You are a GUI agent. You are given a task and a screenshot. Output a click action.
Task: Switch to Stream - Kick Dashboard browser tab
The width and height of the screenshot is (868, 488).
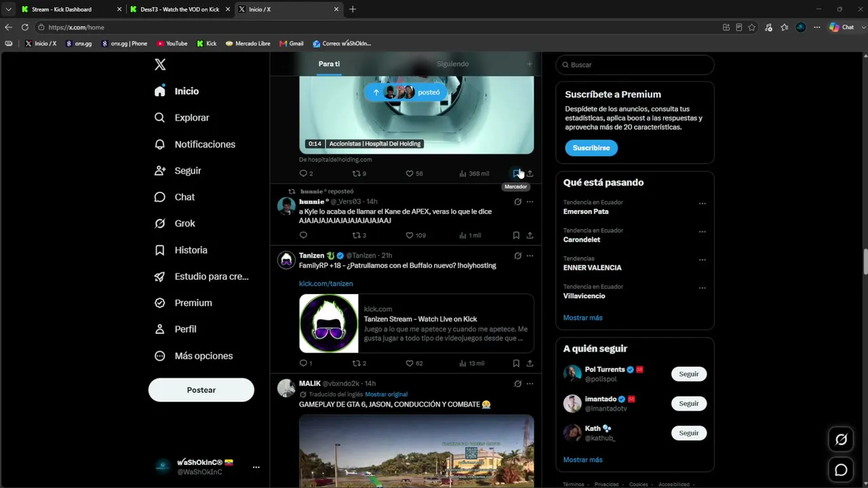(x=71, y=9)
